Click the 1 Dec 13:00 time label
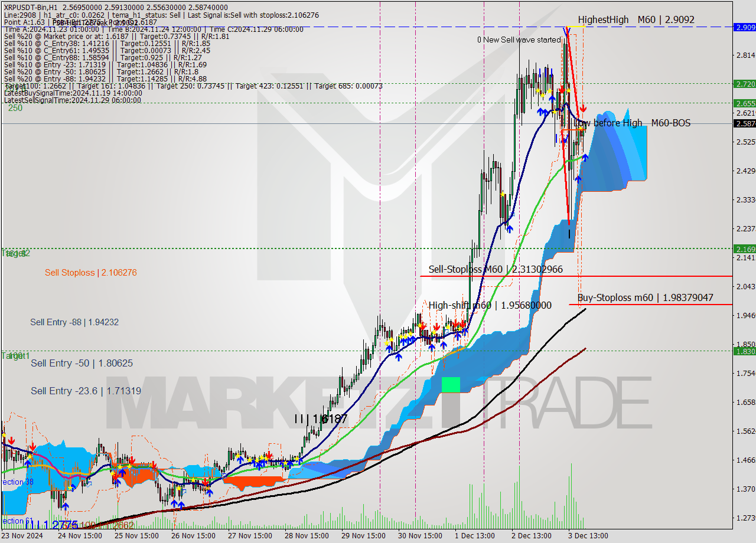 tap(474, 536)
